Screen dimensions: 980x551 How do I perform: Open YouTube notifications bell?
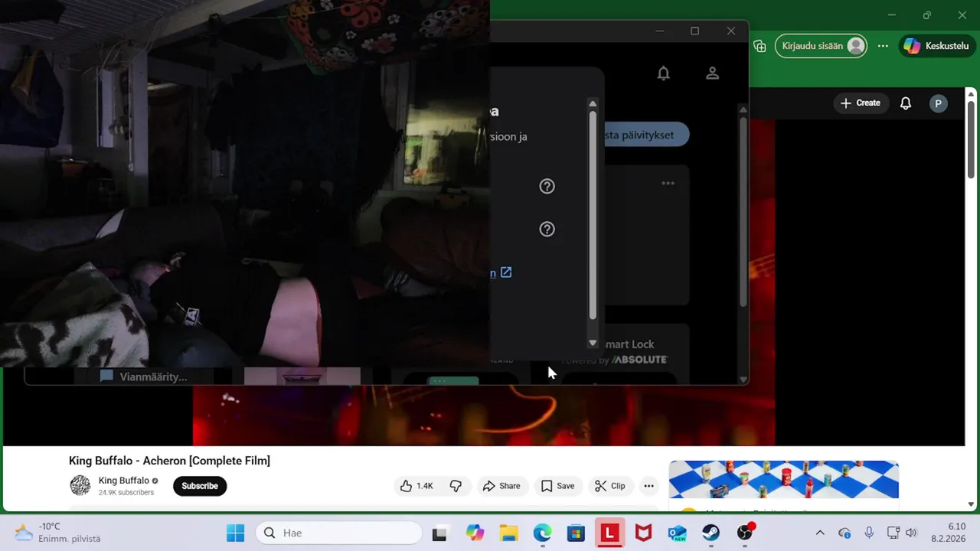coord(906,103)
